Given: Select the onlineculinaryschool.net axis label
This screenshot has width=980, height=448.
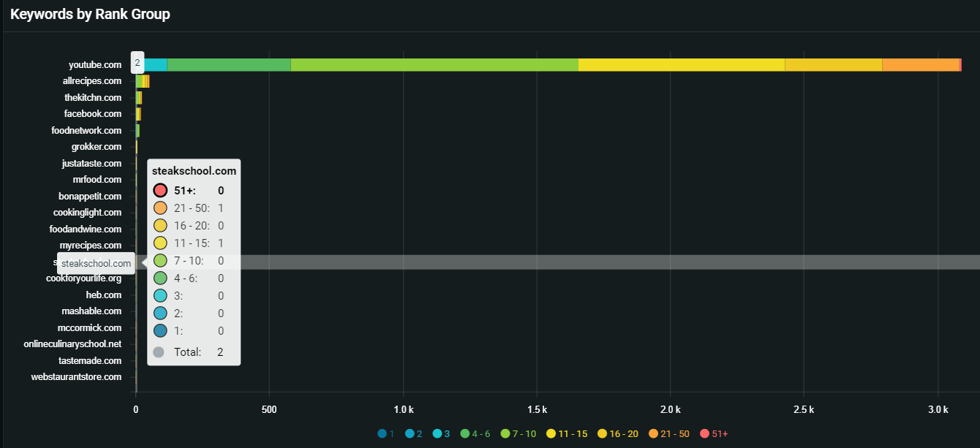Looking at the screenshot, I should 73,344.
